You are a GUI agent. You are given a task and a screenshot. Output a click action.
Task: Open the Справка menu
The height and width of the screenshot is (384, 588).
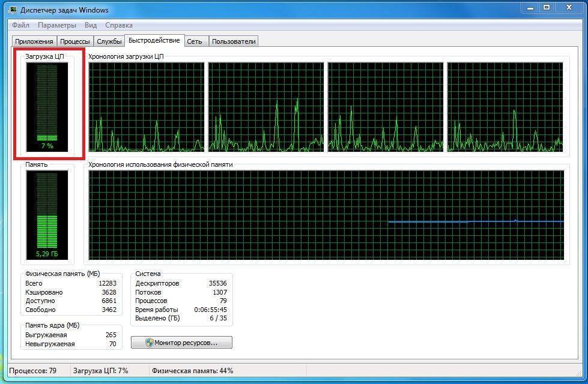pyautogui.click(x=119, y=25)
